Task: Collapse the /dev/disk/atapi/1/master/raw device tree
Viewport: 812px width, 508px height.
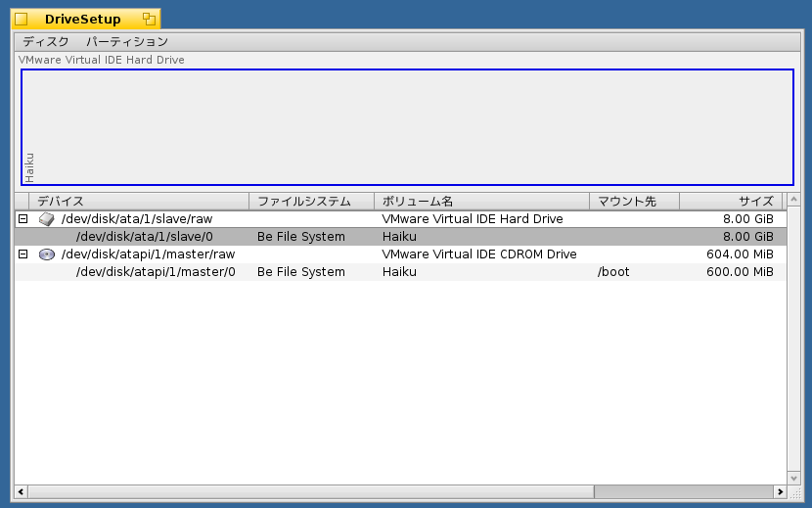Action: pos(23,254)
